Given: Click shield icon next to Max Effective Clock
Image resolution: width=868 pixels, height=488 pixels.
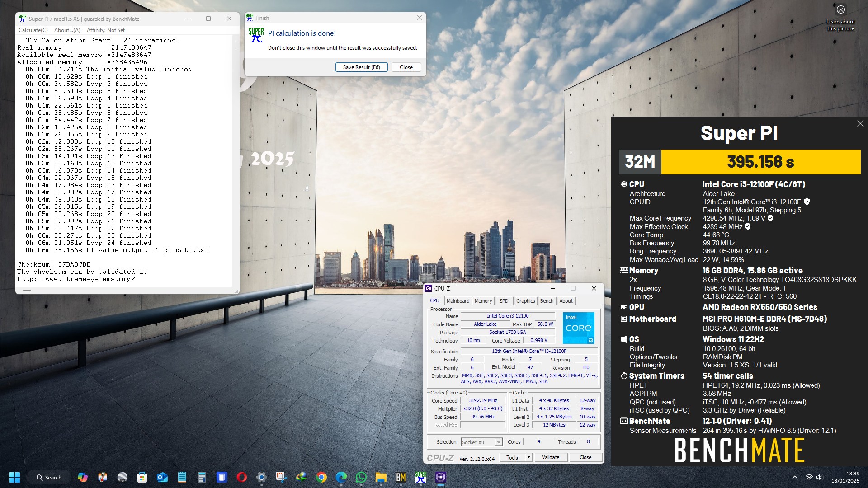Looking at the screenshot, I should pos(748,226).
